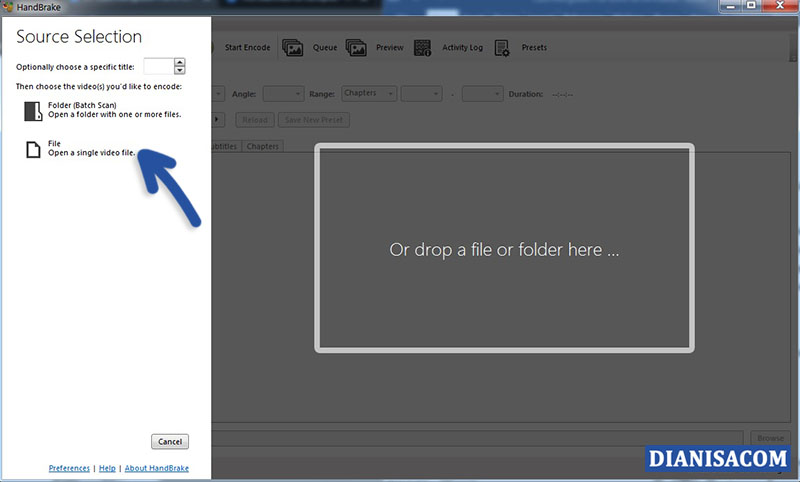This screenshot has height=482, width=800.
Task: Click the Preview label in toolbar
Action: 390,47
